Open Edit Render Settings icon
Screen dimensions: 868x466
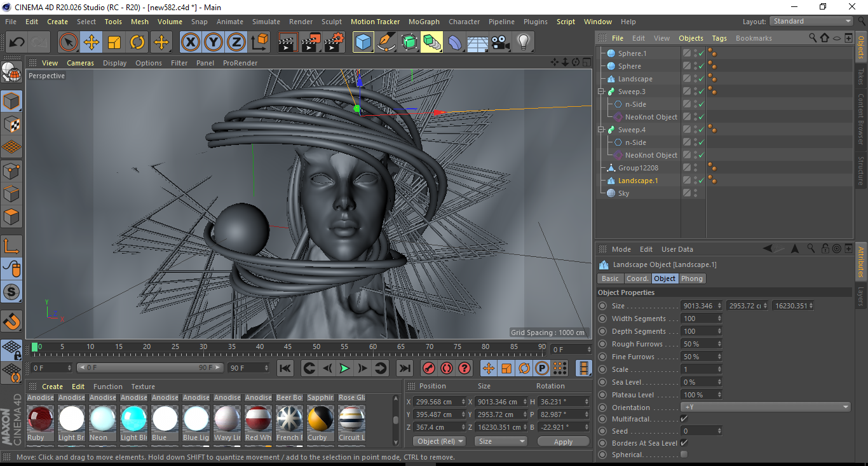(x=334, y=43)
